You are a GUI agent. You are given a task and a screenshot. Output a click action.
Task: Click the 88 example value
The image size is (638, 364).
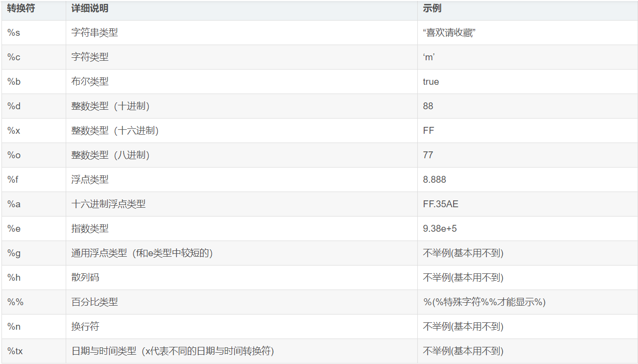pos(428,106)
